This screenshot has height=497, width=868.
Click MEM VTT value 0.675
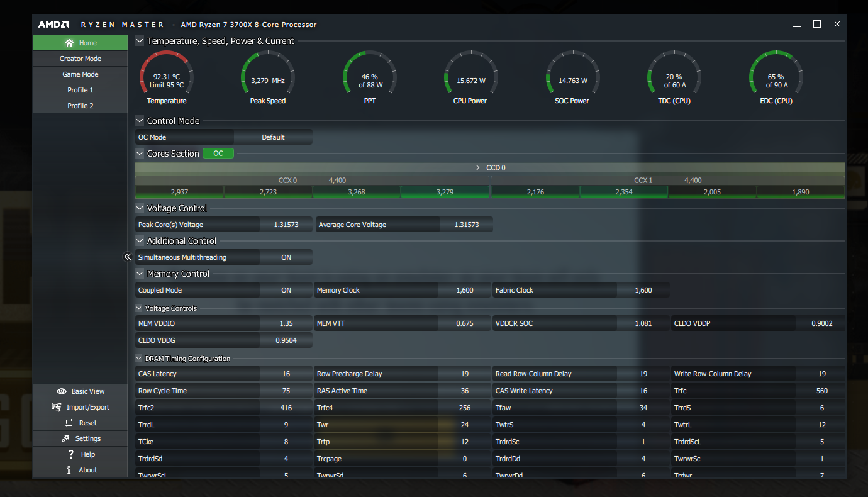tap(465, 323)
